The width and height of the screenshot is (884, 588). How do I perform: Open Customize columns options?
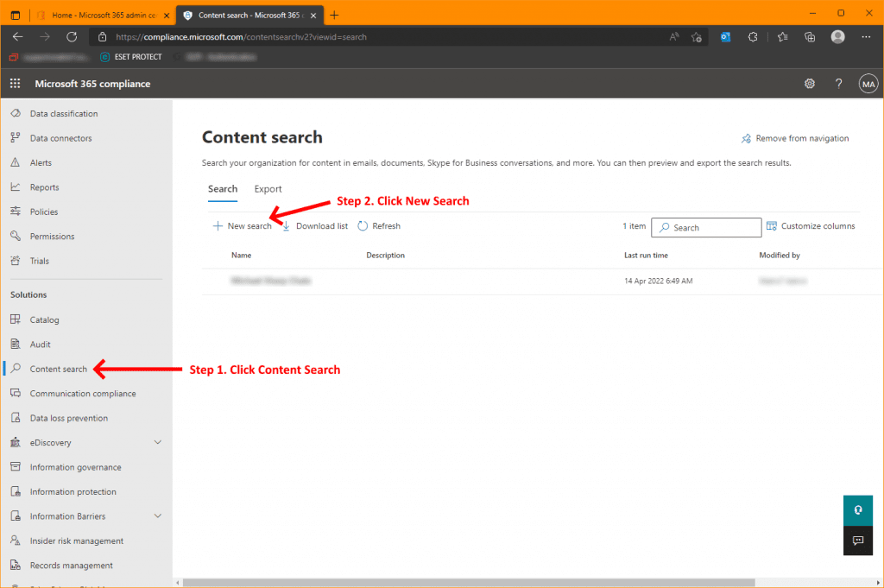[811, 226]
